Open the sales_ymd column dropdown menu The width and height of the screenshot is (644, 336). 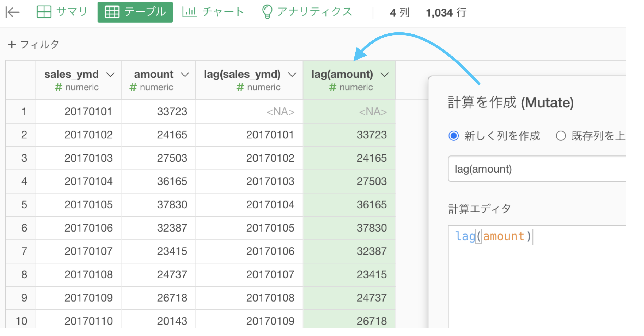110,75
